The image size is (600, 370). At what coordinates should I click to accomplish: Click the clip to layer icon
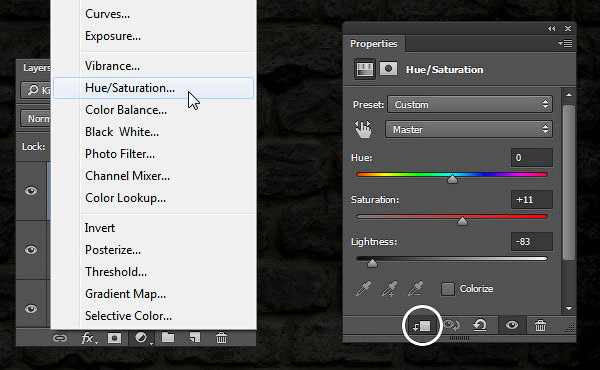coord(422,326)
